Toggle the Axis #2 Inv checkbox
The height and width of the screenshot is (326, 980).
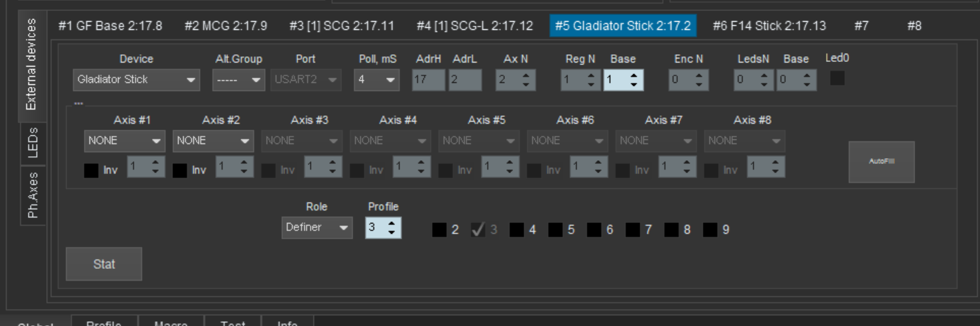[x=180, y=170]
